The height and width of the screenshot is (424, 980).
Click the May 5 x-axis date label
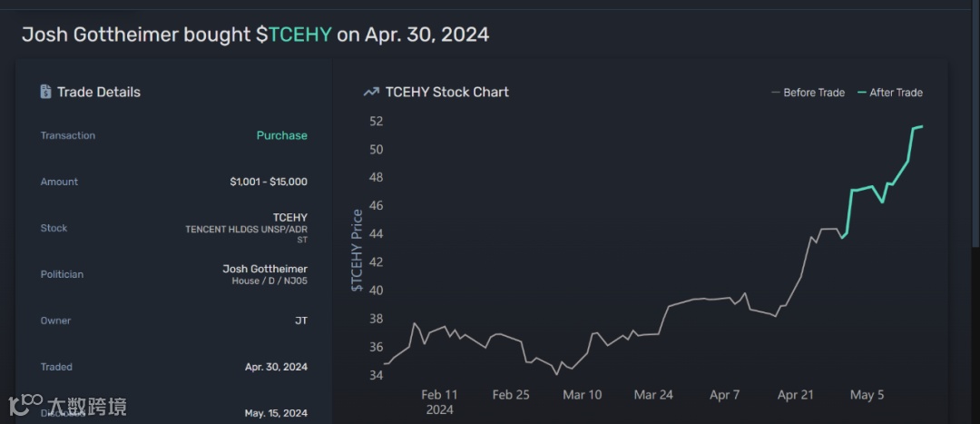pos(867,395)
